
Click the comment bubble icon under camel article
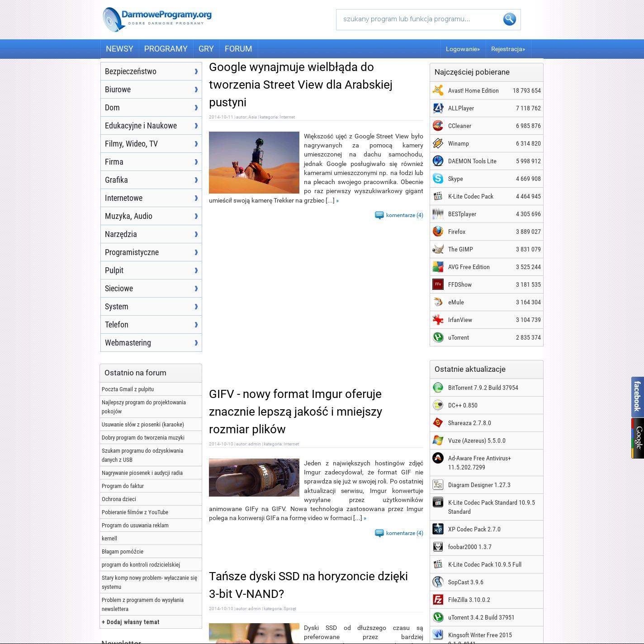tap(379, 215)
